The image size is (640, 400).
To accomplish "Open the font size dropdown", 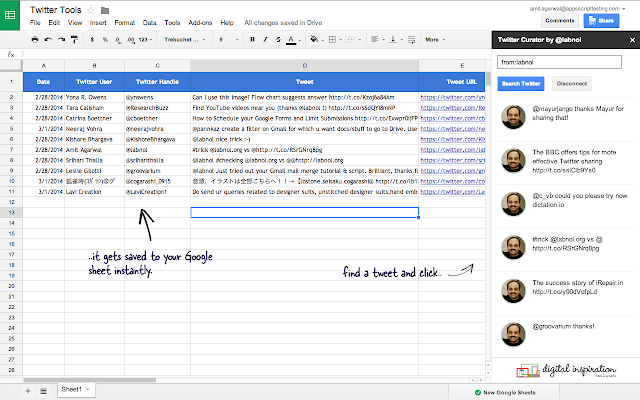I will click(x=229, y=40).
